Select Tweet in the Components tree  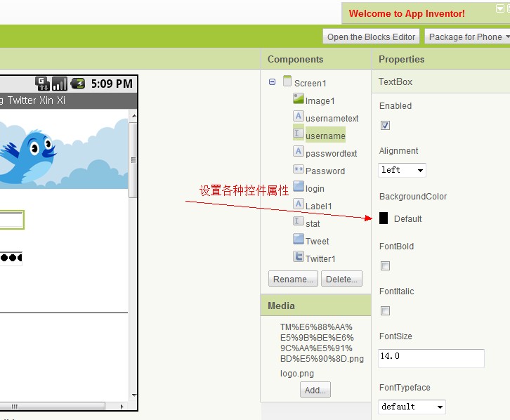coord(317,241)
